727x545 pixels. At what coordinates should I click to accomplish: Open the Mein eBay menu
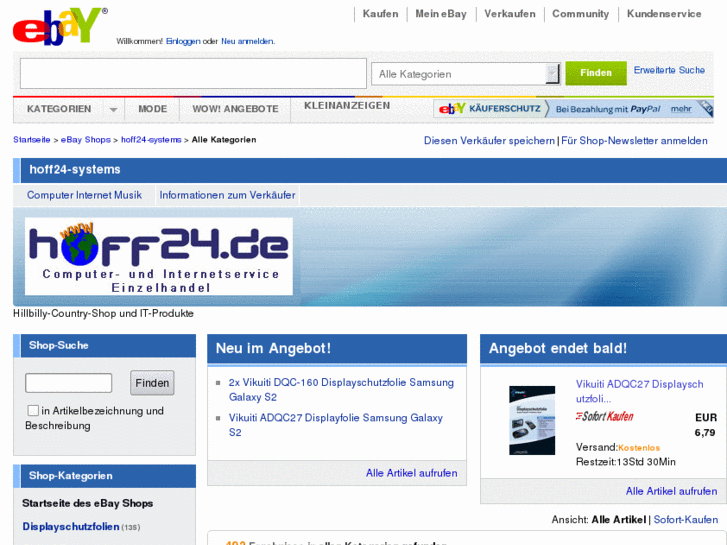[441, 14]
